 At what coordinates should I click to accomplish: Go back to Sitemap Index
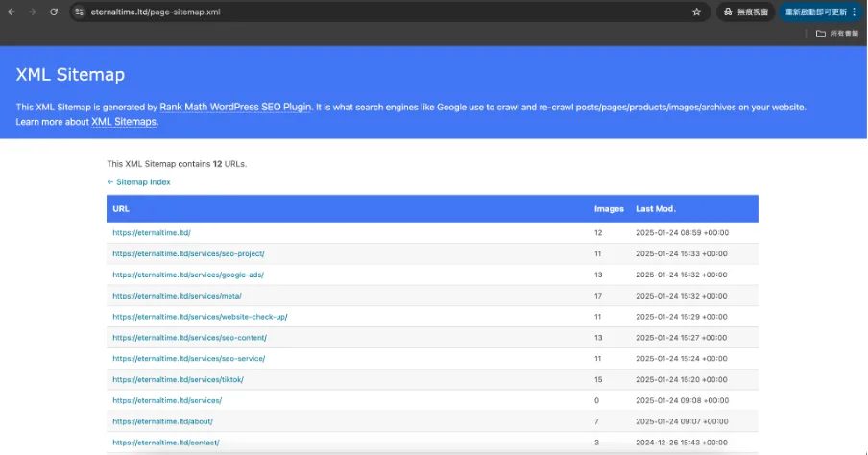[x=138, y=182]
